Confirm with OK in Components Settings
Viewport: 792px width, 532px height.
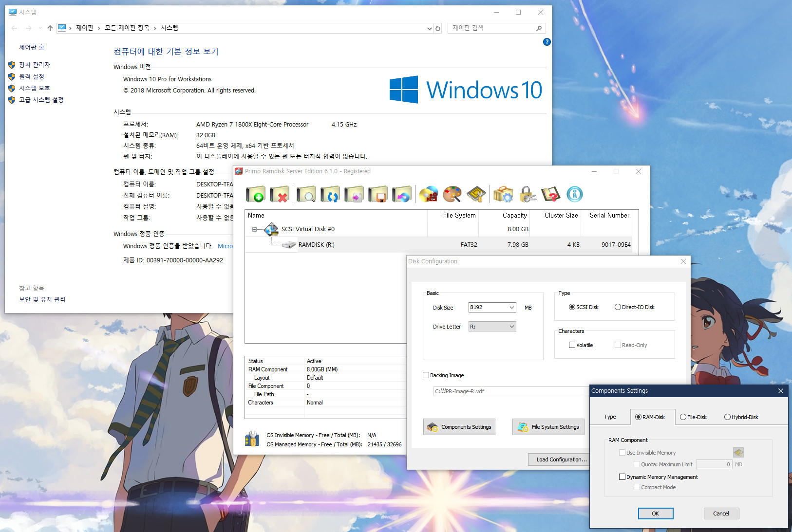tap(656, 514)
